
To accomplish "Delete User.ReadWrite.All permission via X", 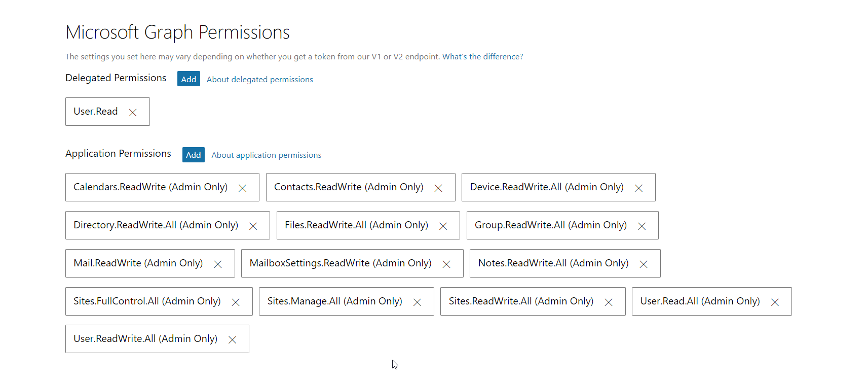I will 233,340.
